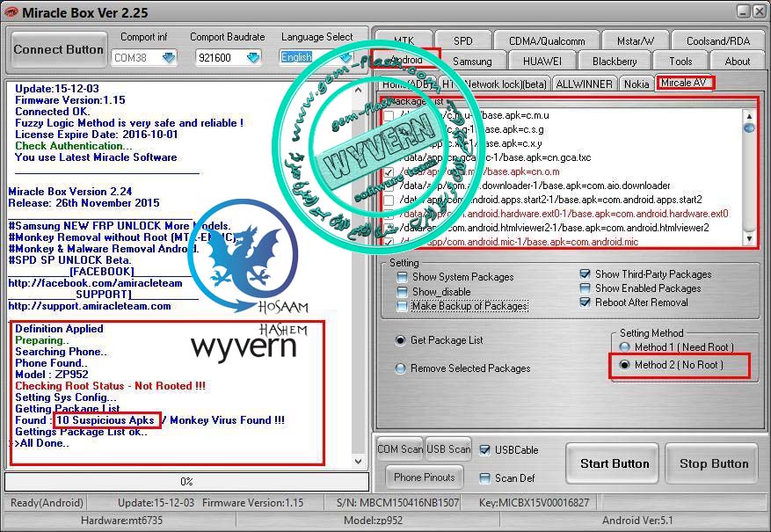Select com.android.hardware.ext0 package row
Image resolution: width=771 pixels, height=532 pixels.
[x=563, y=214]
